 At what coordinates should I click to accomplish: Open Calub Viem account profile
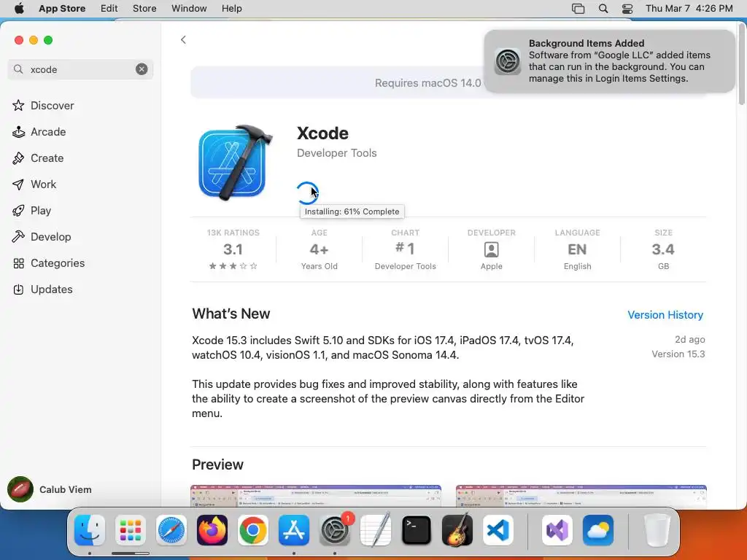[50, 489]
